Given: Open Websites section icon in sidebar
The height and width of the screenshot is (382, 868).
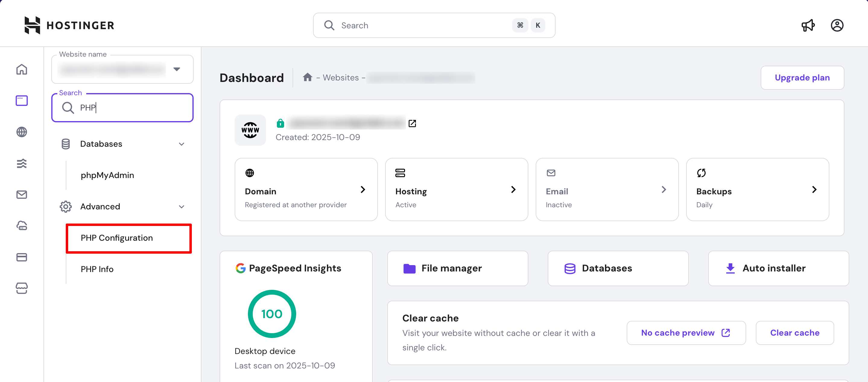Looking at the screenshot, I should 22,101.
